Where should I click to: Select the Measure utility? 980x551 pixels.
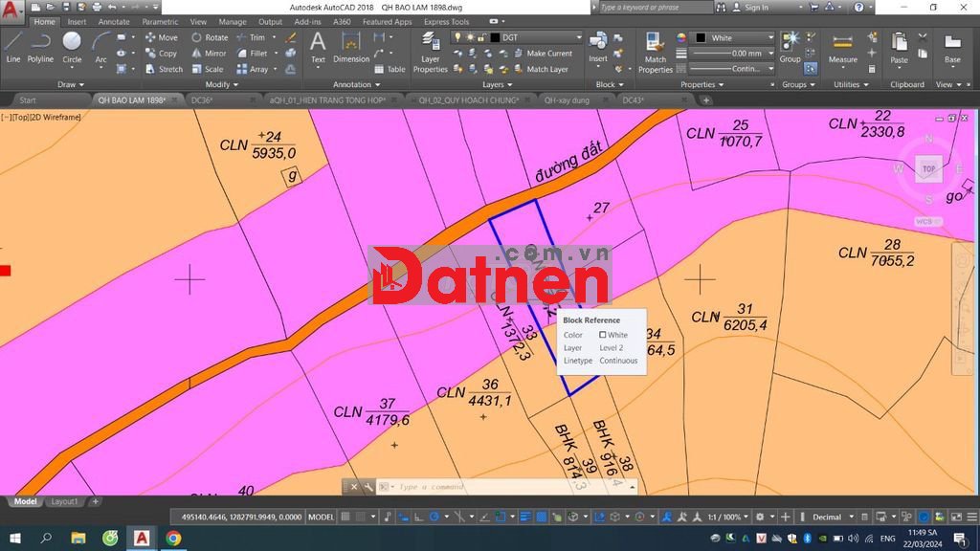842,48
